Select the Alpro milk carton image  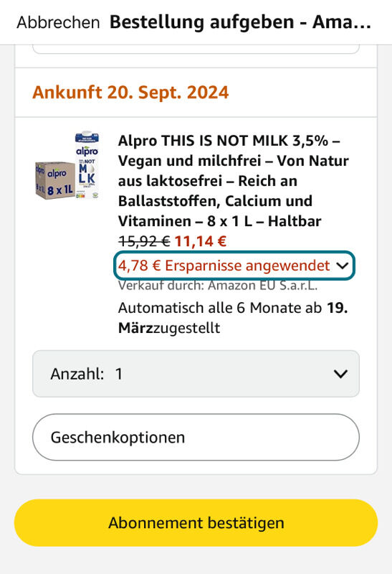pyautogui.click(x=87, y=166)
